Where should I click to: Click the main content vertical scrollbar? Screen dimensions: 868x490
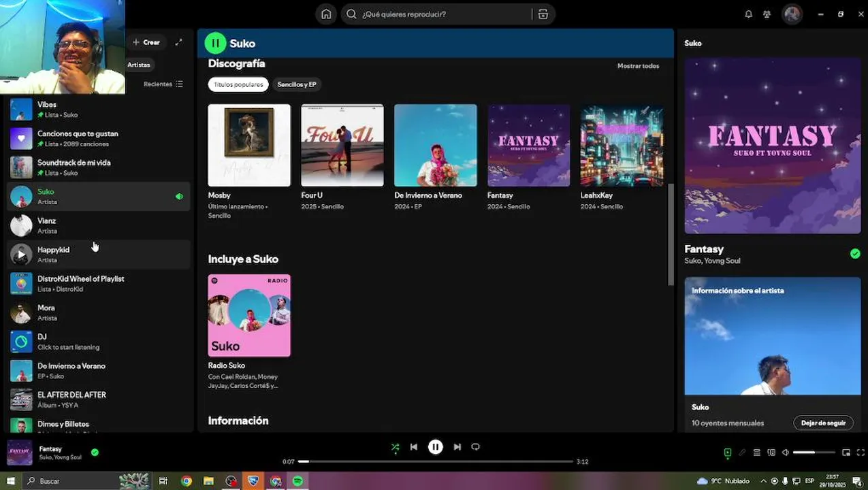click(x=671, y=234)
